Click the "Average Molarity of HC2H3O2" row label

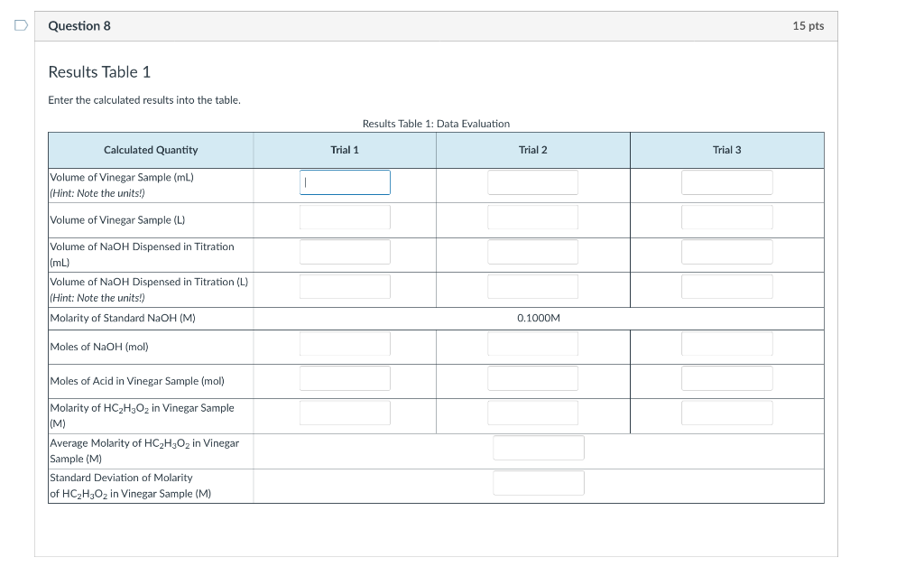(144, 451)
